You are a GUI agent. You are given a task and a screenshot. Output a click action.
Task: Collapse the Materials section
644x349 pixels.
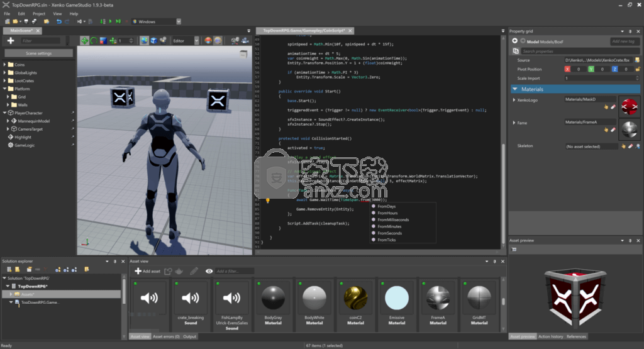514,89
